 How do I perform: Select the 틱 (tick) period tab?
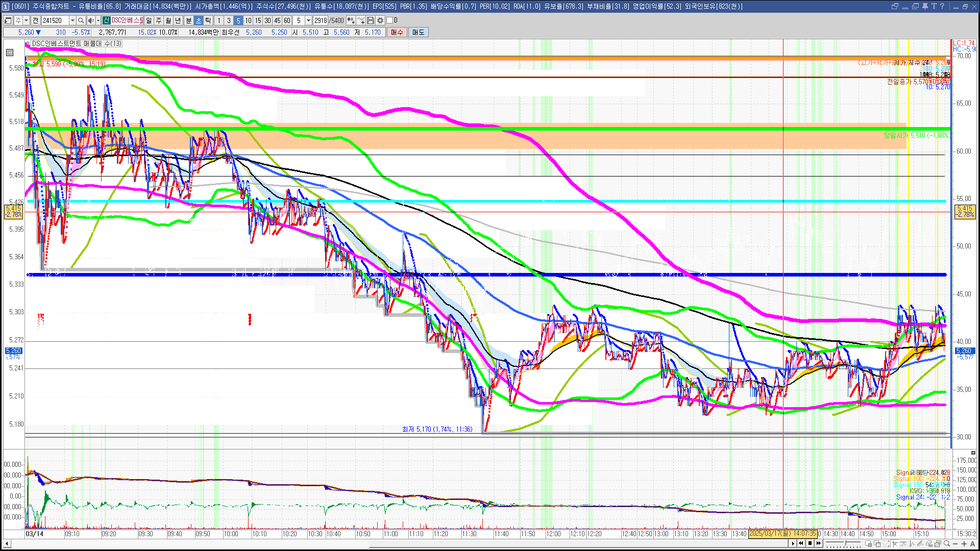(x=208, y=20)
